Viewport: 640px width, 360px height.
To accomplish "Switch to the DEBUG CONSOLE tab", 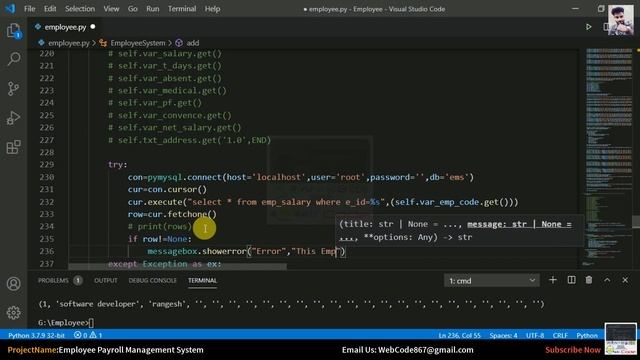I will click(153, 280).
